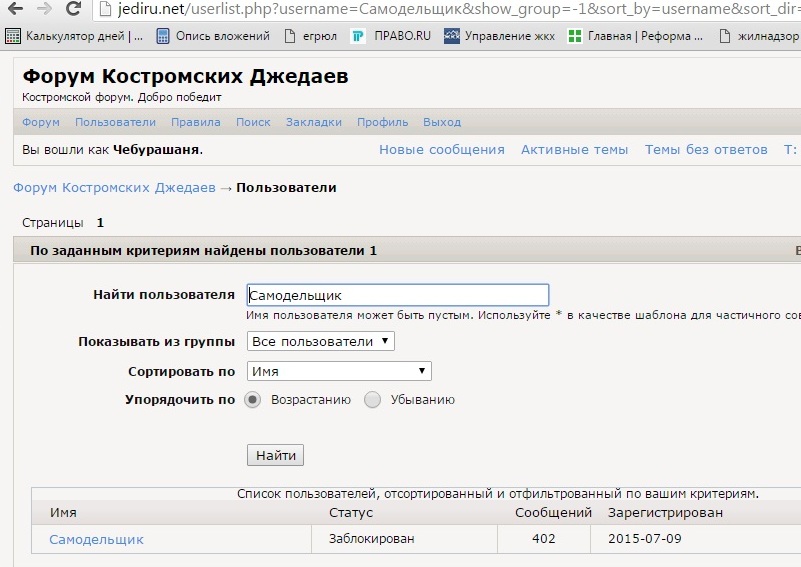Select the Возрастанию radio button
801x567 pixels.
(253, 400)
